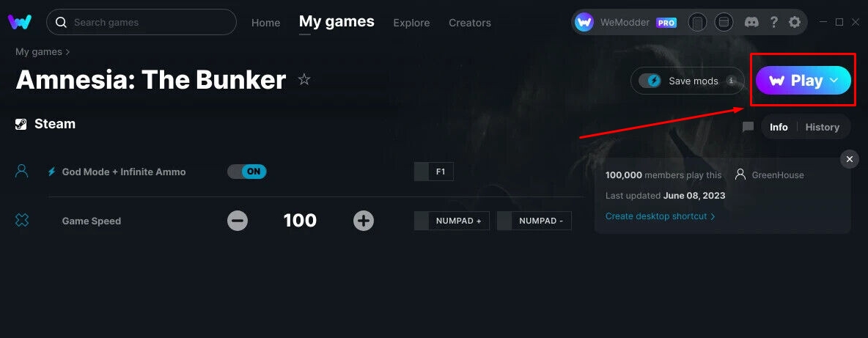Increase Game Speed with plus button
The height and width of the screenshot is (338, 868).
(x=363, y=221)
